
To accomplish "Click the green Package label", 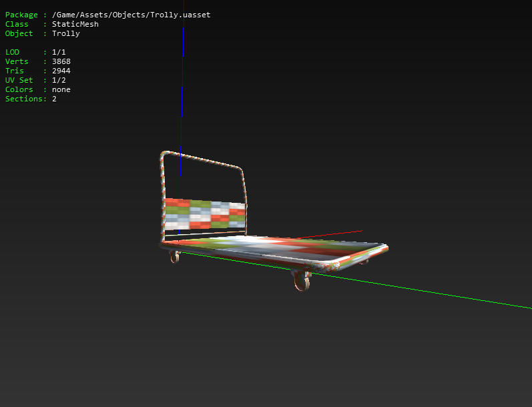I will point(21,15).
